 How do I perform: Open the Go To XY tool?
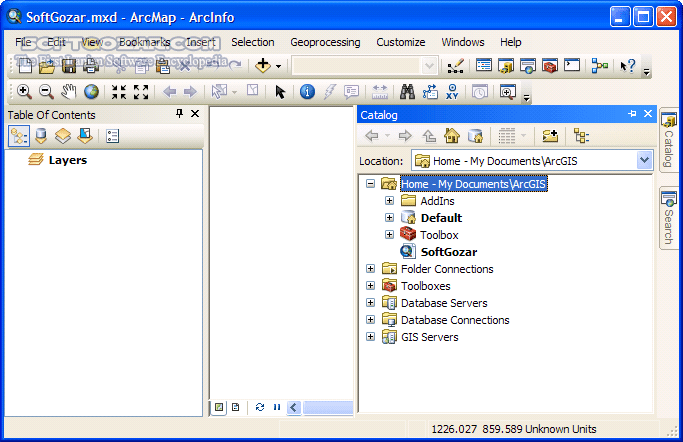(x=452, y=92)
